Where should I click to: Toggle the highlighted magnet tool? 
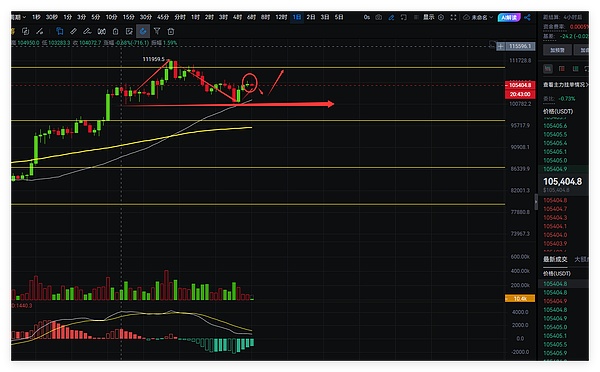(143, 31)
